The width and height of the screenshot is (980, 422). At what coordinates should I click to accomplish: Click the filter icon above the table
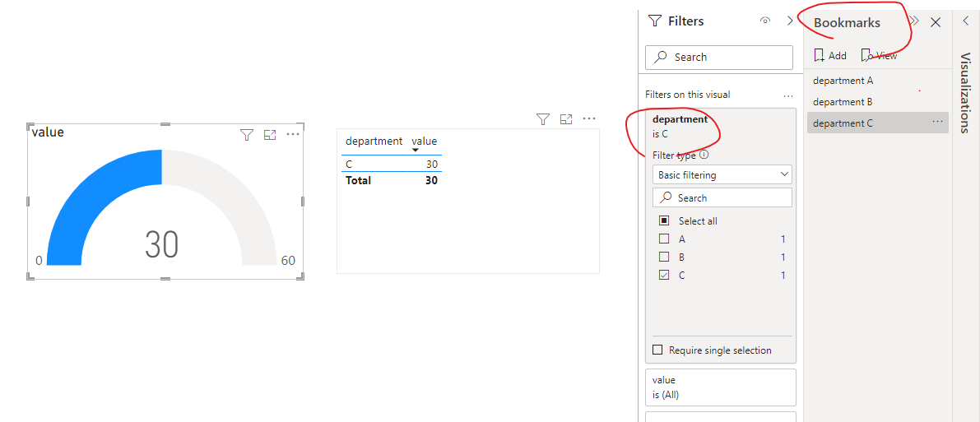tap(543, 118)
